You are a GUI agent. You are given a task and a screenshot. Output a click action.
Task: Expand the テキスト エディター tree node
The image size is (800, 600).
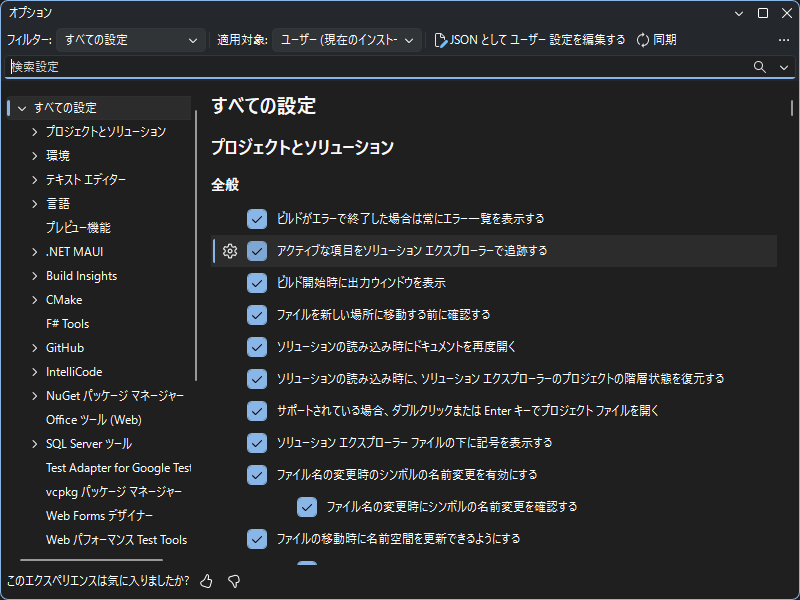tap(35, 180)
